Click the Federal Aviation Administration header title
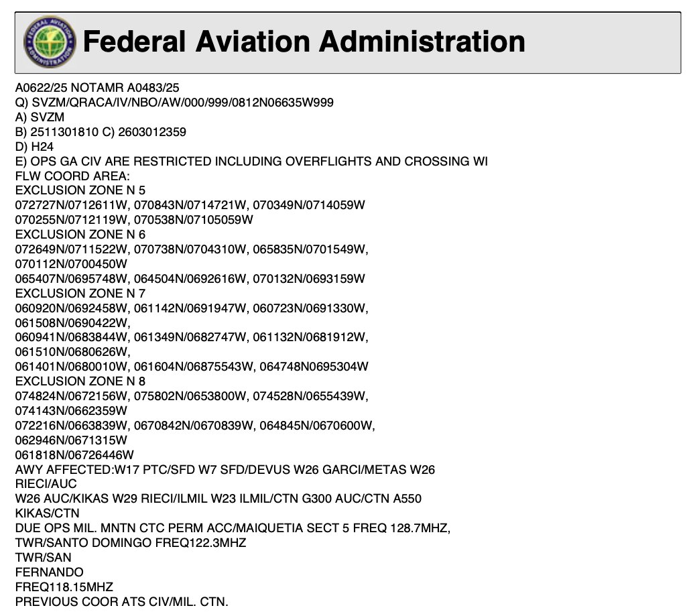The height and width of the screenshot is (616, 687). (304, 42)
